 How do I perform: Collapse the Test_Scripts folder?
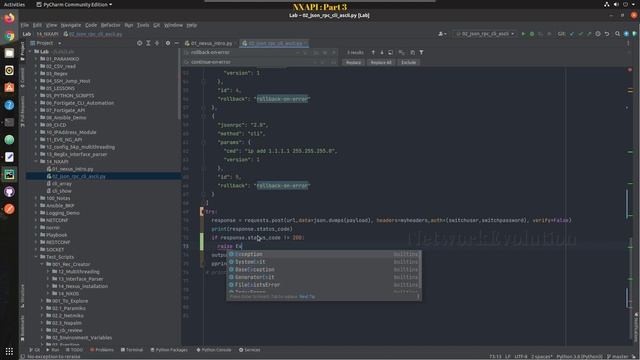36,257
